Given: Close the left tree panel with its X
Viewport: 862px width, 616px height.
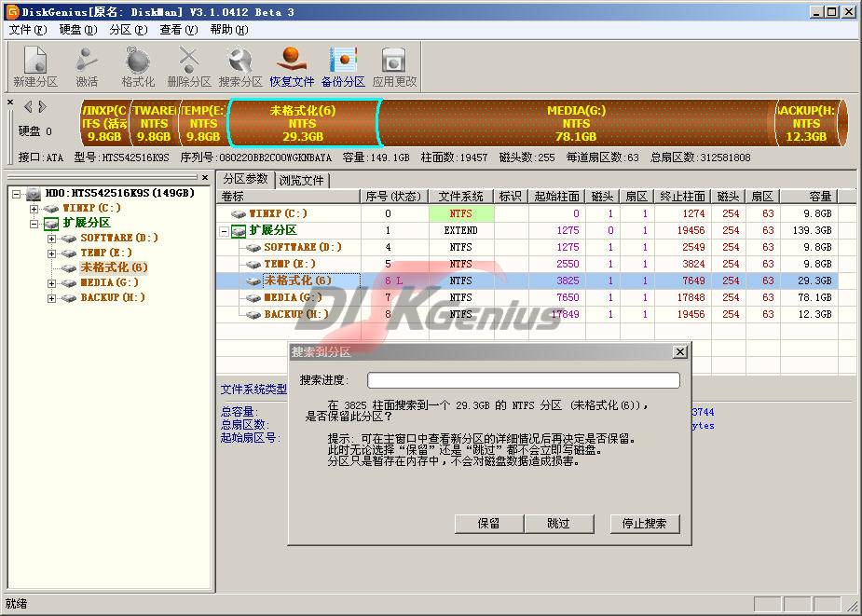Looking at the screenshot, I should pyautogui.click(x=205, y=178).
